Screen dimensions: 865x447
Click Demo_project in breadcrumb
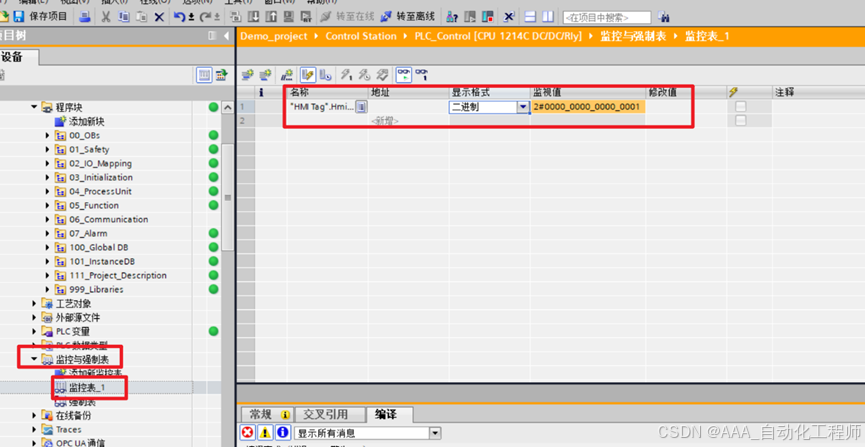point(274,36)
